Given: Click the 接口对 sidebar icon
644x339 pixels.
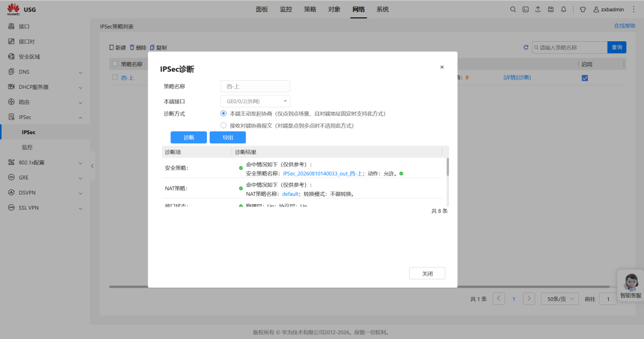Looking at the screenshot, I should (x=11, y=42).
